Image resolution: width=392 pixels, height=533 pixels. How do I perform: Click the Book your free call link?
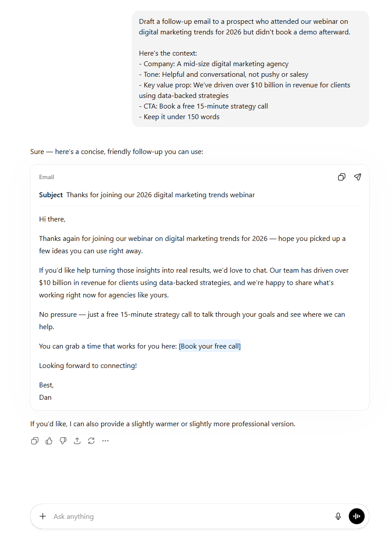click(209, 346)
